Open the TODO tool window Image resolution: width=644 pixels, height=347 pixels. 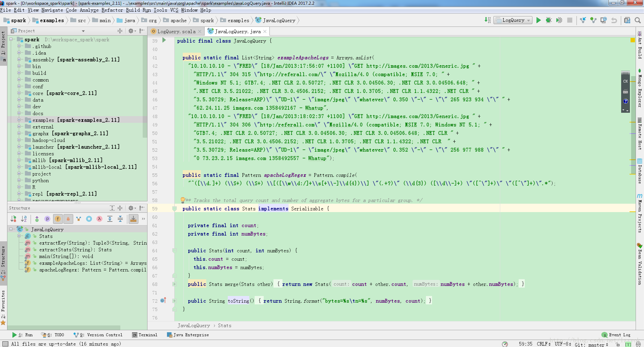pos(53,335)
